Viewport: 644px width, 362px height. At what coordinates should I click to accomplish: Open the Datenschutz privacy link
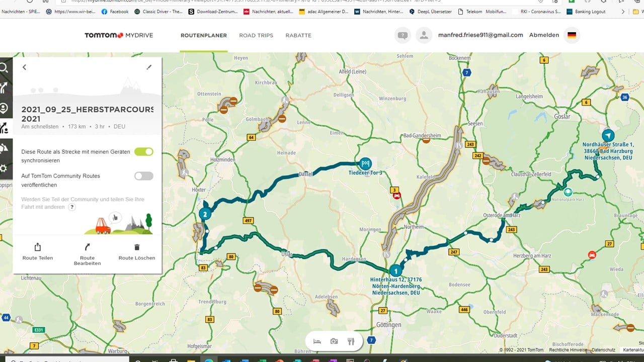point(603,350)
